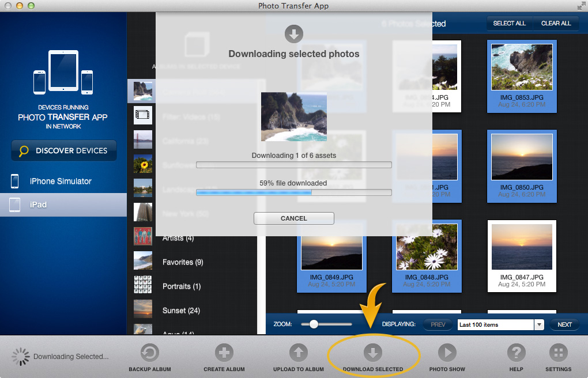The width and height of the screenshot is (588, 378).
Task: Click the 59% file downloaded progress bar
Action: (293, 192)
